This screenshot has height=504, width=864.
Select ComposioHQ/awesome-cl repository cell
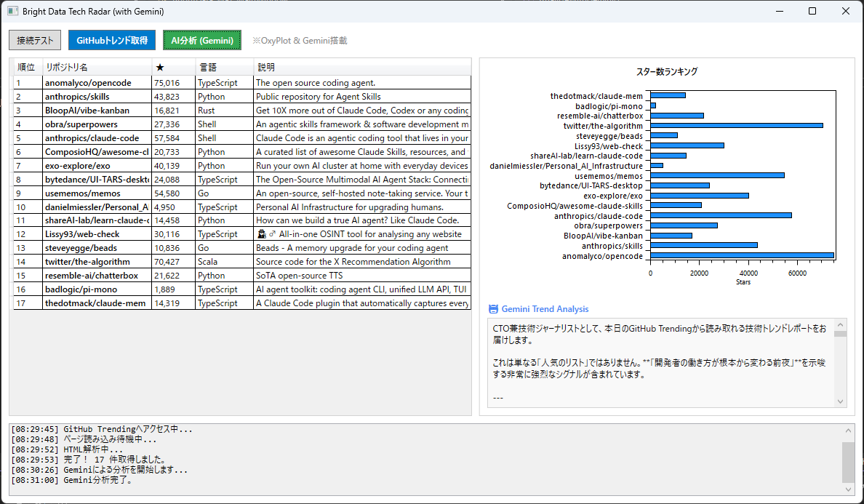pyautogui.click(x=97, y=151)
